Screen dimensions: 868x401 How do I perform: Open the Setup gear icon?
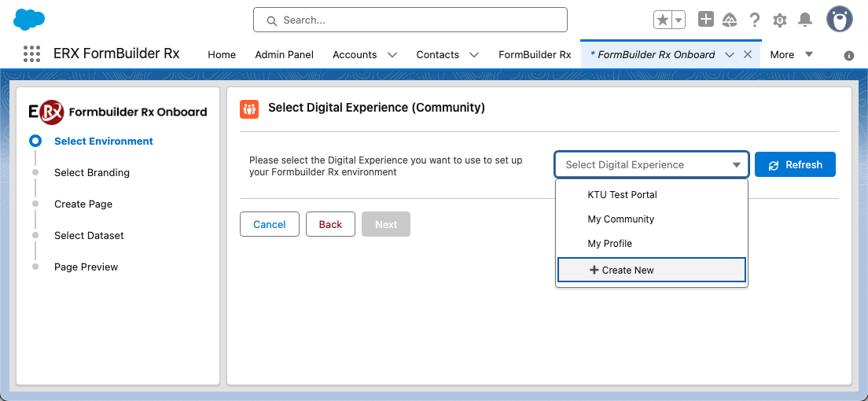click(779, 20)
